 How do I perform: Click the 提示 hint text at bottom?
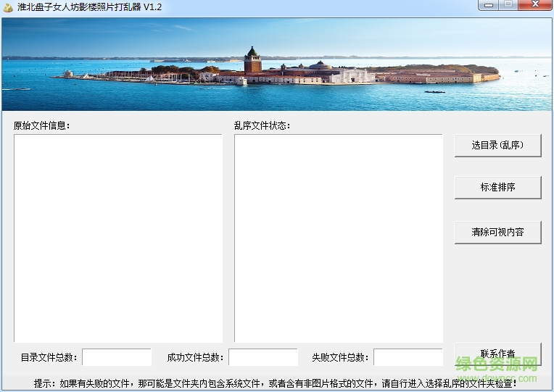point(276,383)
